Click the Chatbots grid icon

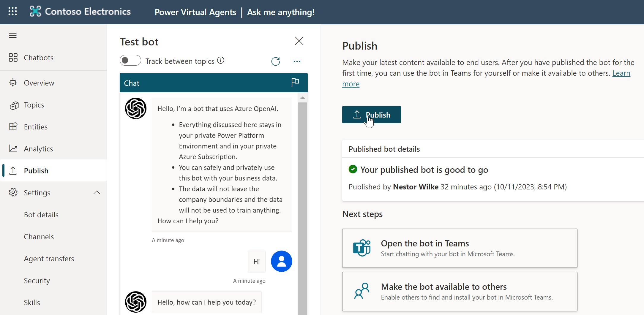pos(13,57)
